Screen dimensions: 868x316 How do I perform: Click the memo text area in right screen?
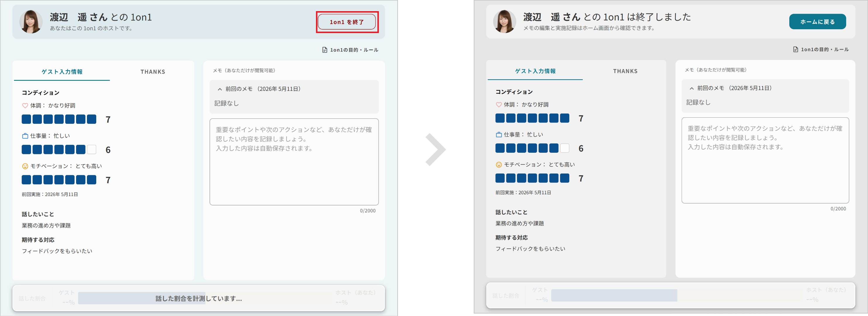tap(765, 160)
